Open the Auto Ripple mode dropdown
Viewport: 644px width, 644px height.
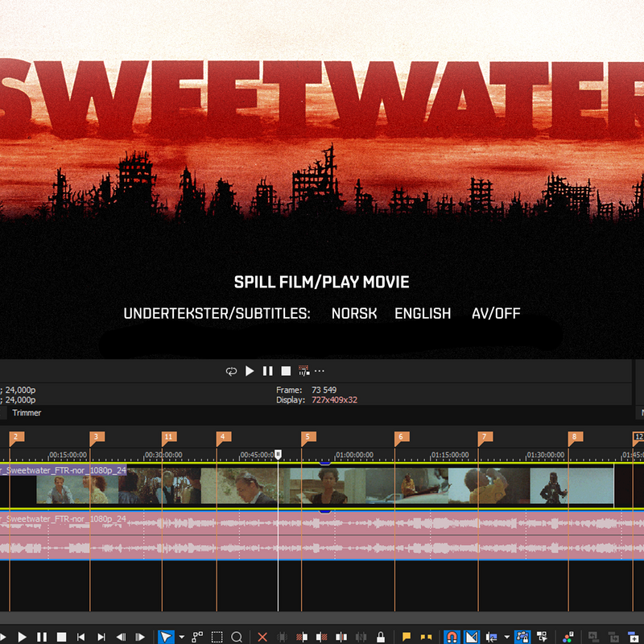(x=506, y=635)
